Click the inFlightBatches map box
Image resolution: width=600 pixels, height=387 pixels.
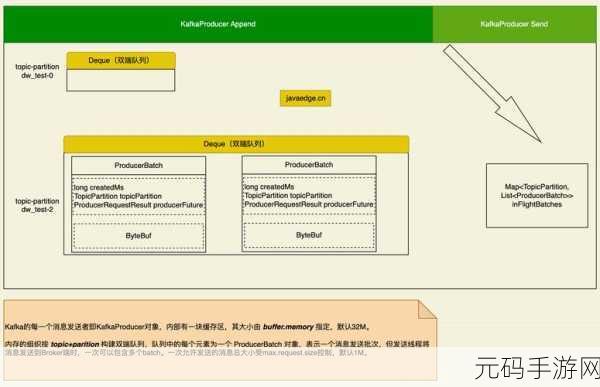tap(537, 196)
